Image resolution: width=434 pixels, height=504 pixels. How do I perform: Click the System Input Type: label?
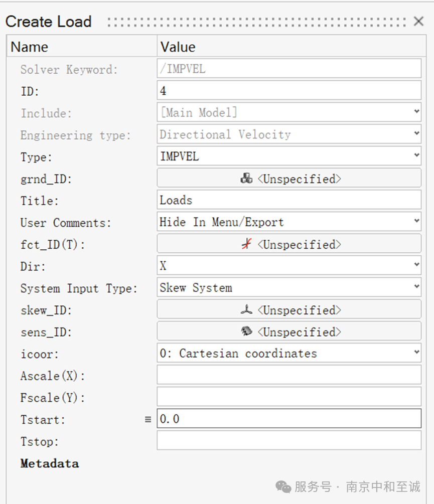pyautogui.click(x=79, y=288)
